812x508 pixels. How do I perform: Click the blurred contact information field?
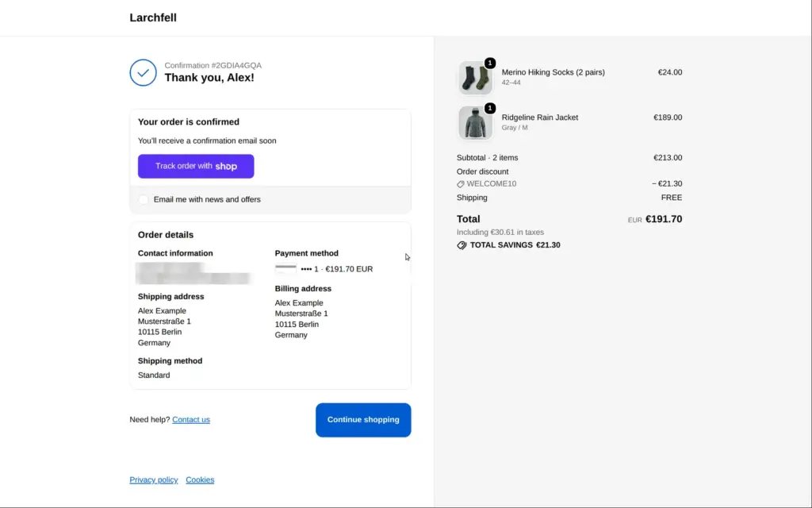193,273
